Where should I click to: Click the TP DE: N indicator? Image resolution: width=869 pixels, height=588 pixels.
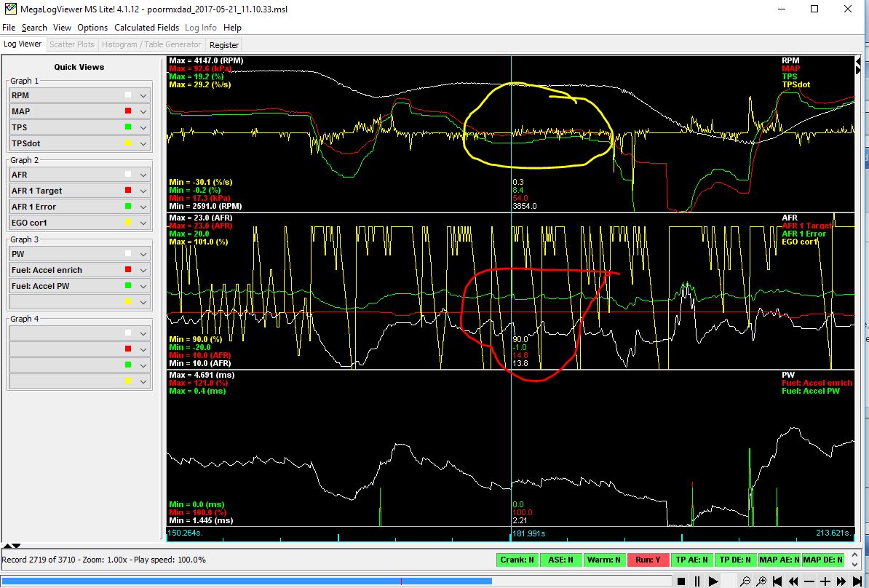point(735,560)
